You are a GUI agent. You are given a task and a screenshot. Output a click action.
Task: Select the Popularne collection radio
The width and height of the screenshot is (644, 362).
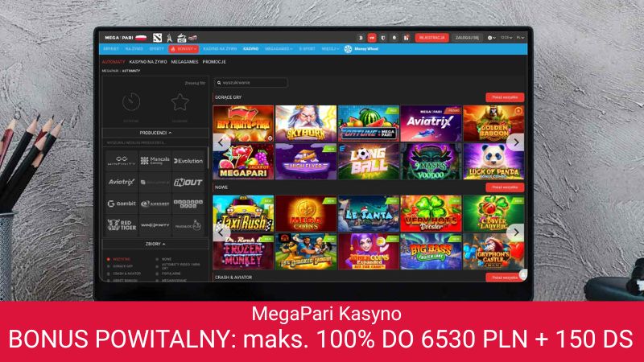pos(157,274)
